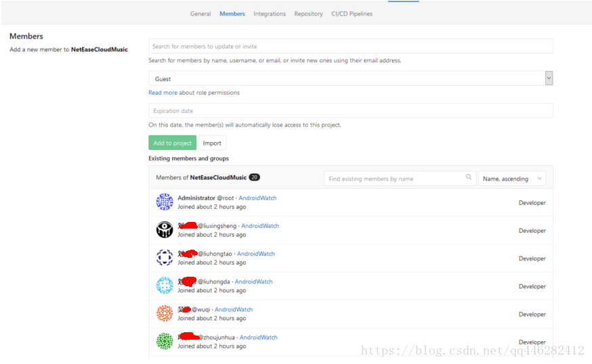
Task: Click Developer role in liuhongda row
Action: coord(532,287)
